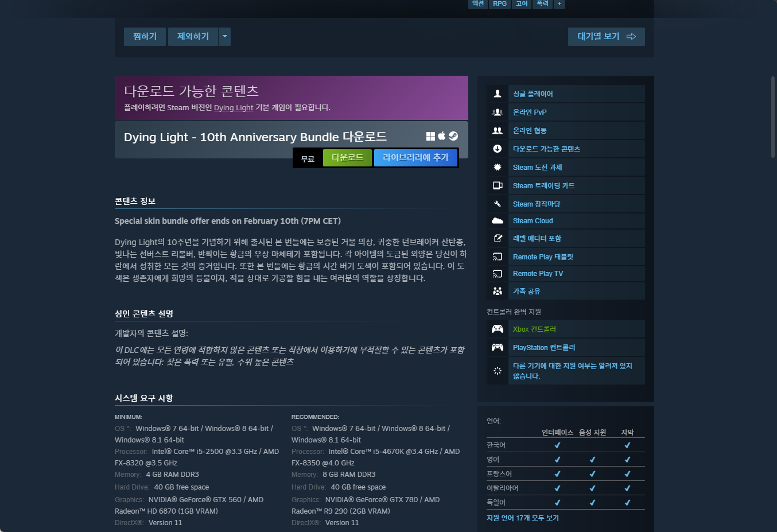
Task: Click the Steam 도전 과제 achievements icon
Action: point(498,167)
